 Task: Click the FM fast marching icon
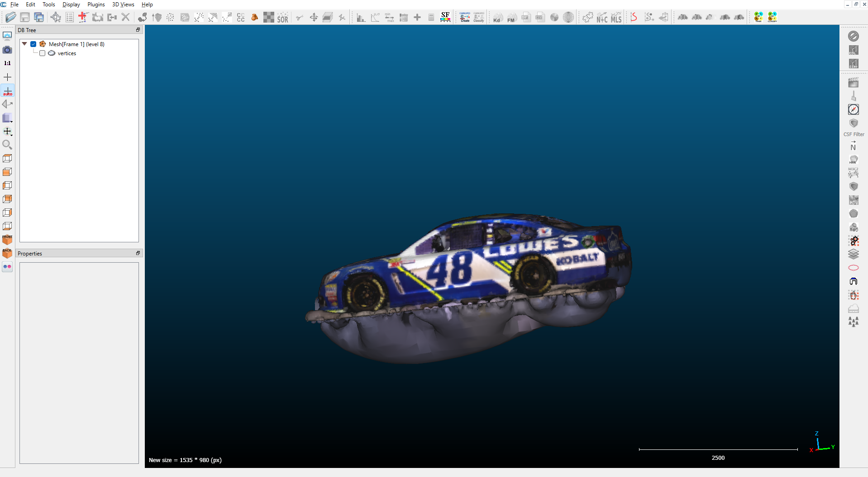[511, 17]
